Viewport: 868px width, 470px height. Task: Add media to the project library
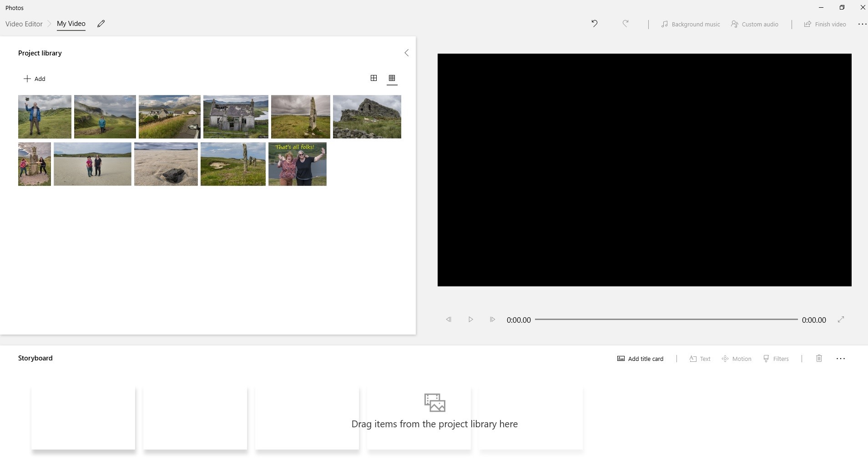click(35, 79)
